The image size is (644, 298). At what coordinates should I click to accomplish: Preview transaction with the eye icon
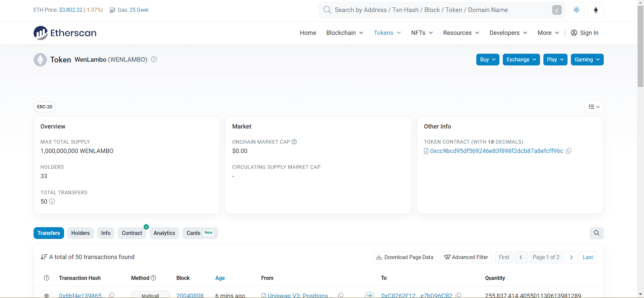[x=47, y=295]
